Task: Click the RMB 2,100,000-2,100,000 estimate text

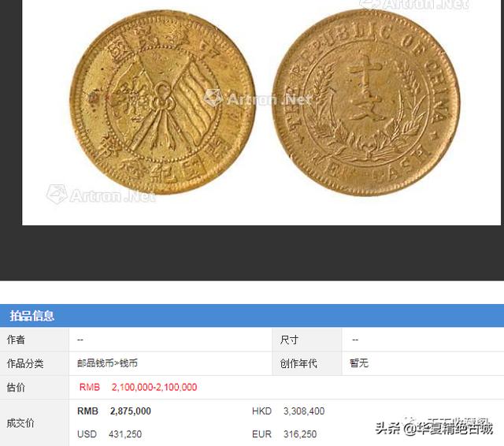Action: pyautogui.click(x=139, y=387)
